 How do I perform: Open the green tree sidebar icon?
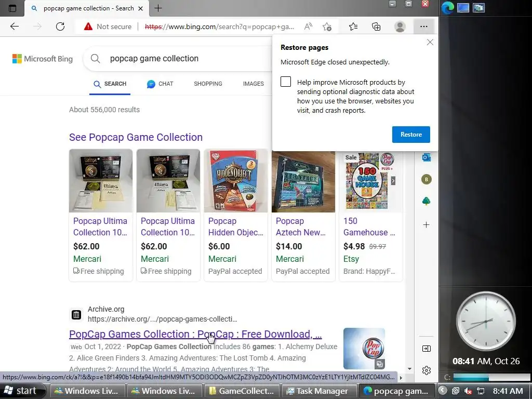[x=427, y=201]
